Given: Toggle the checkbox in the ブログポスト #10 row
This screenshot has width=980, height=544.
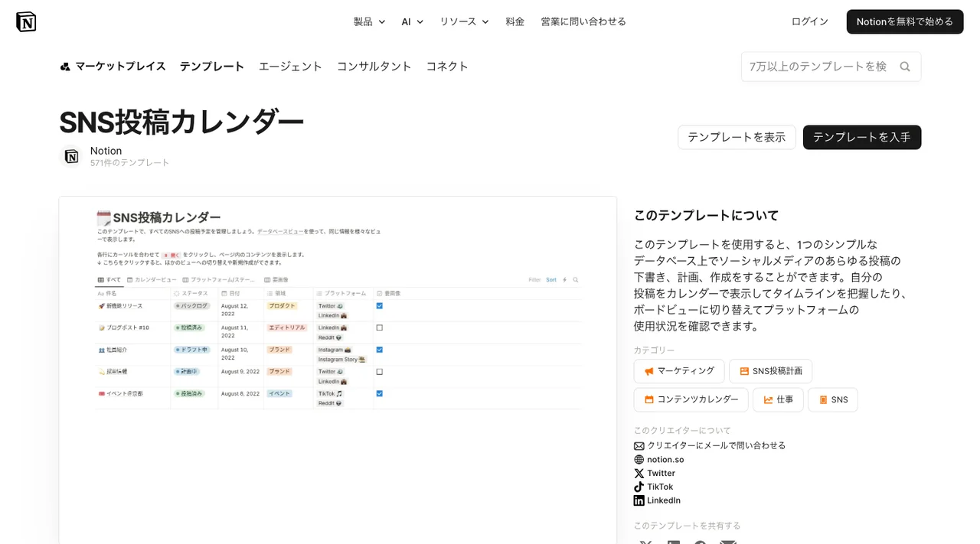Looking at the screenshot, I should coord(379,327).
